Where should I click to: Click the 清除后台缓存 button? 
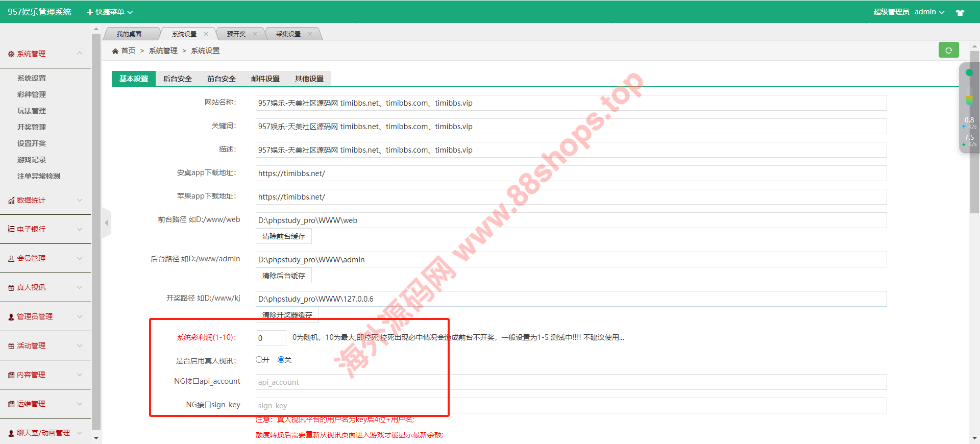click(283, 276)
